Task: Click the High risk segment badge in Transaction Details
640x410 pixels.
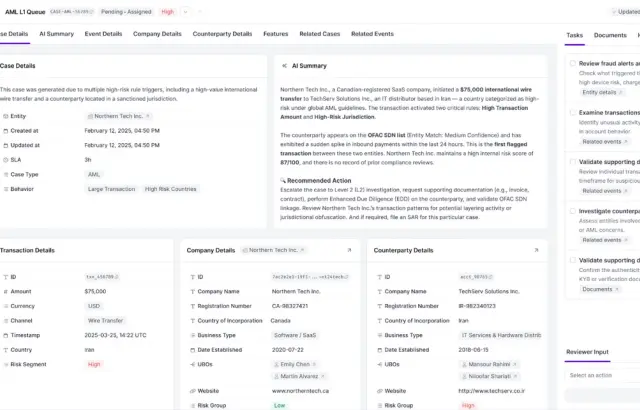Action: point(94,364)
